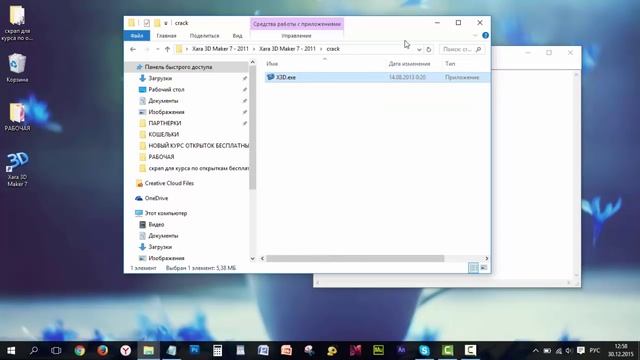Open the taskbar clock and date
This screenshot has width=640, height=360.
[x=621, y=350]
